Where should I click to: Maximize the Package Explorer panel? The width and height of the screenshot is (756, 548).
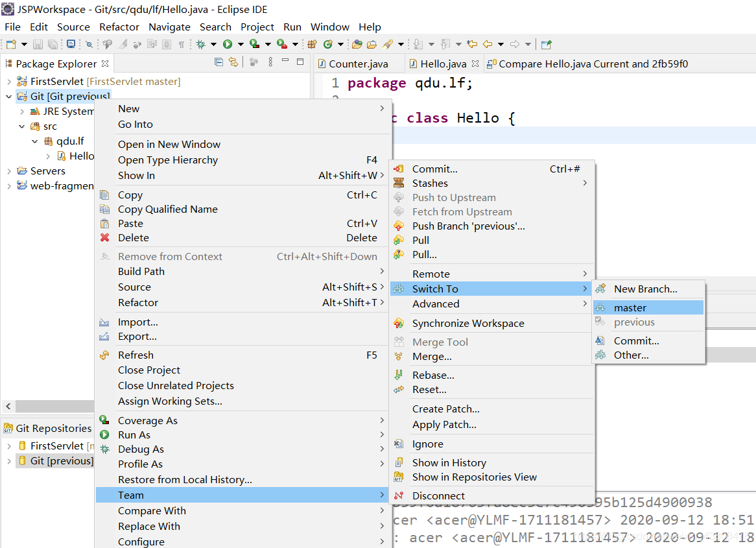(x=300, y=62)
